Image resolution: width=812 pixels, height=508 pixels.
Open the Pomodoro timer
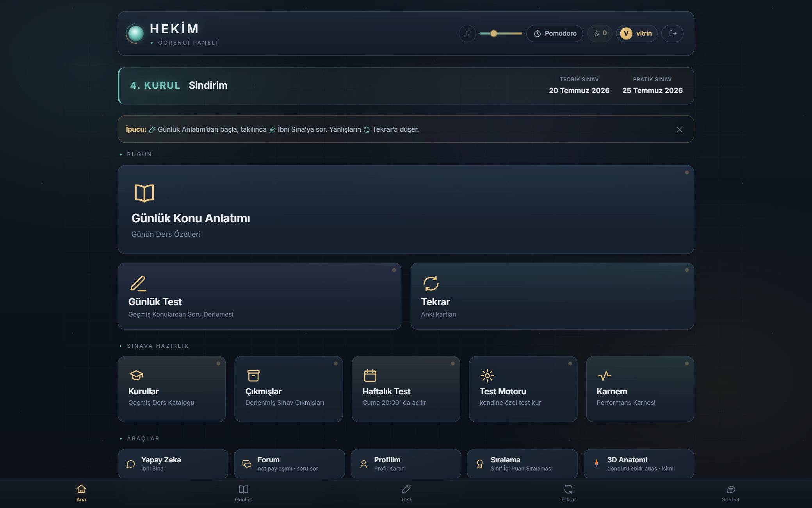point(555,34)
